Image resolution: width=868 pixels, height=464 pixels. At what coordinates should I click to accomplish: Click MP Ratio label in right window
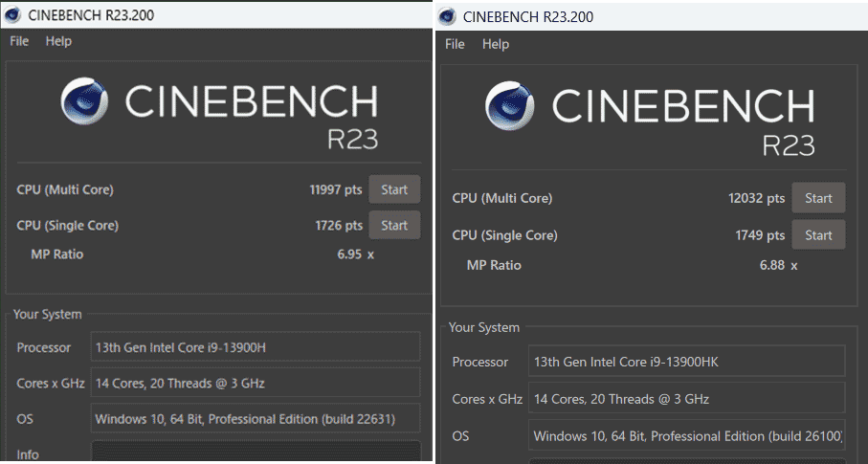(x=494, y=265)
